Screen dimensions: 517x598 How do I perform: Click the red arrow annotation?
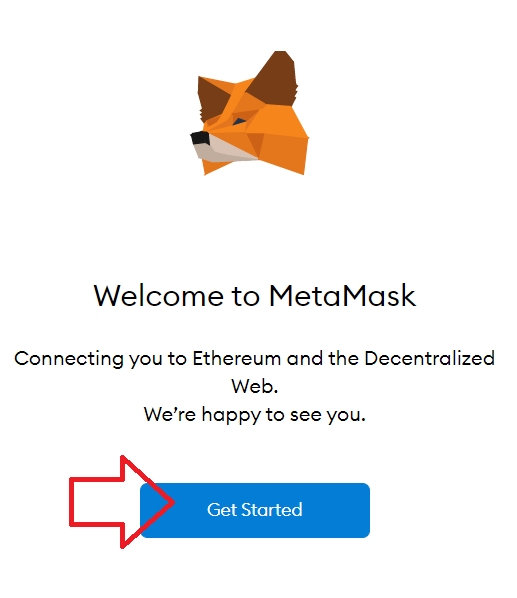122,502
